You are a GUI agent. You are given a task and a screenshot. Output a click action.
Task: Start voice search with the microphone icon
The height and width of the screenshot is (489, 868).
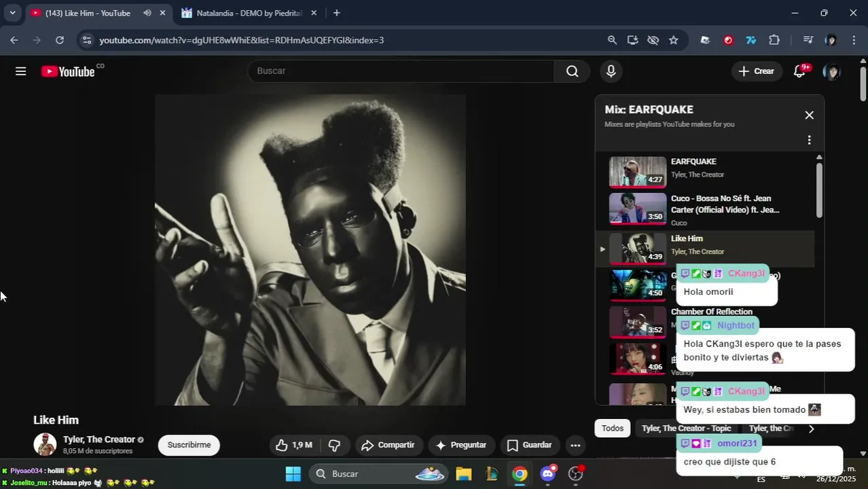click(611, 71)
